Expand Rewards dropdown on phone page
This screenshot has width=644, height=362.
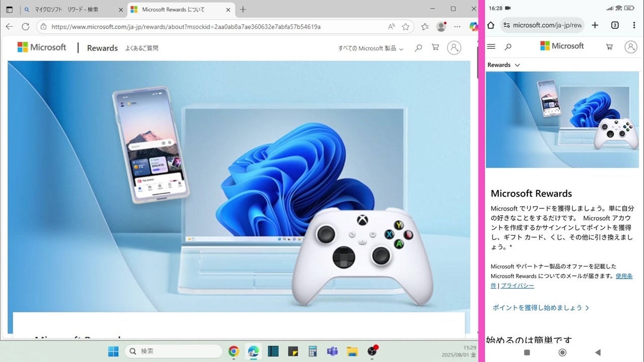(504, 65)
